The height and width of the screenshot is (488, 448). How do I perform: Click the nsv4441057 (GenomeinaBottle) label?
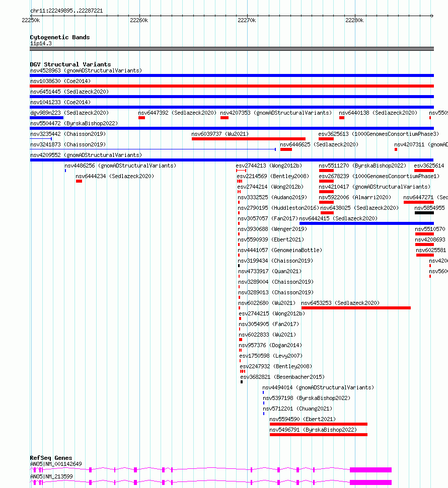coord(280,251)
